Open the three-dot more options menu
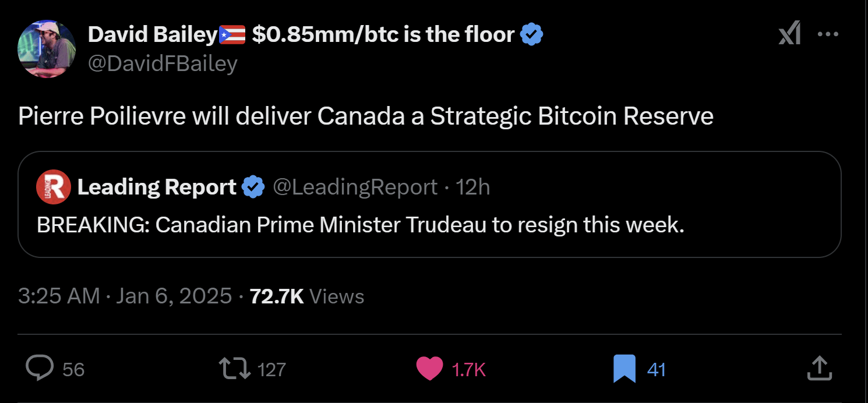868x403 pixels. pyautogui.click(x=828, y=34)
